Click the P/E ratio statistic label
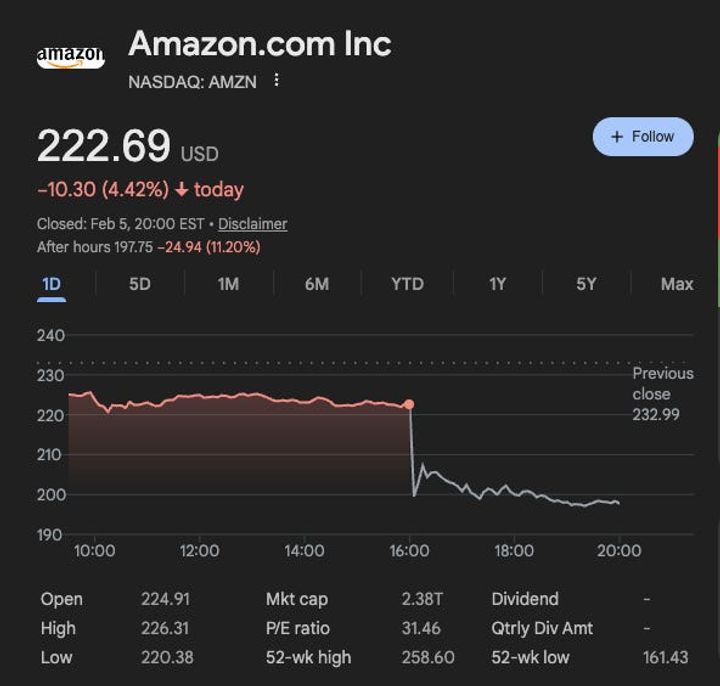Screen dimensions: 720x686 point(297,629)
